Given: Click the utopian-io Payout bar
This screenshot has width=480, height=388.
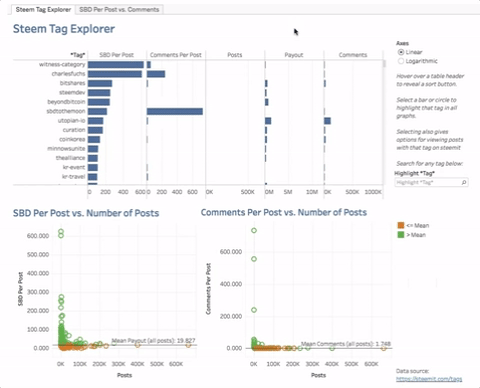Looking at the screenshot, I should [x=268, y=121].
